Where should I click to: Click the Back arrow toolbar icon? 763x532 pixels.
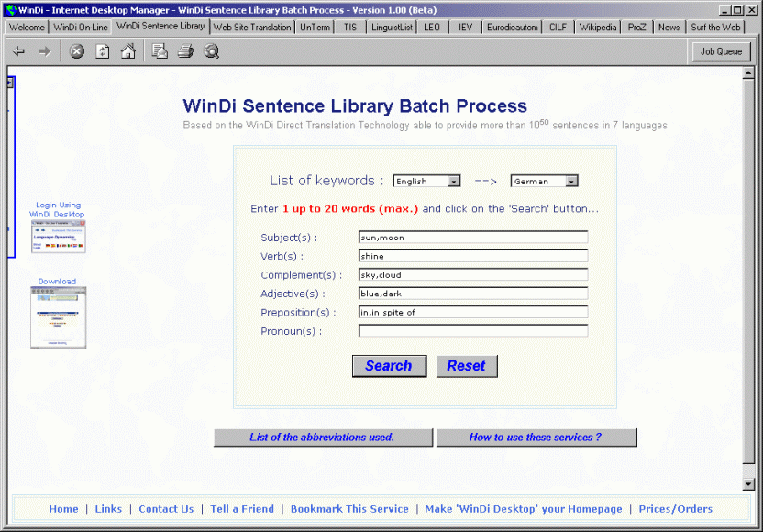[x=18, y=51]
